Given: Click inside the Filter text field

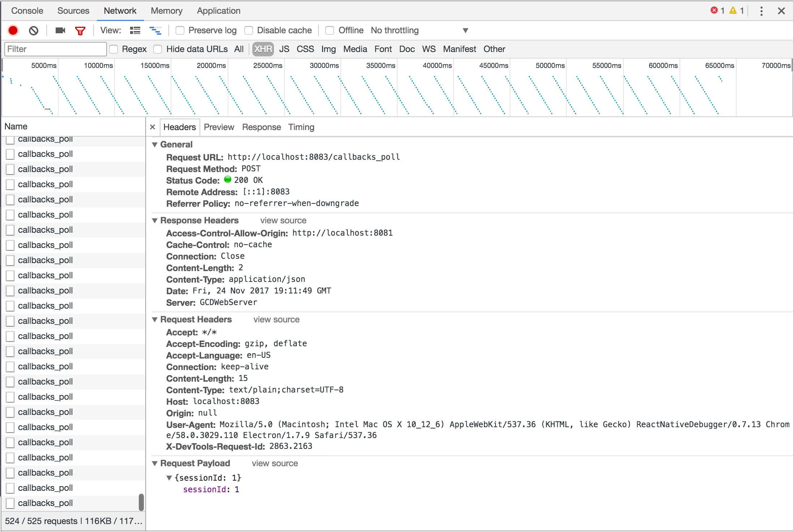Looking at the screenshot, I should point(55,49).
